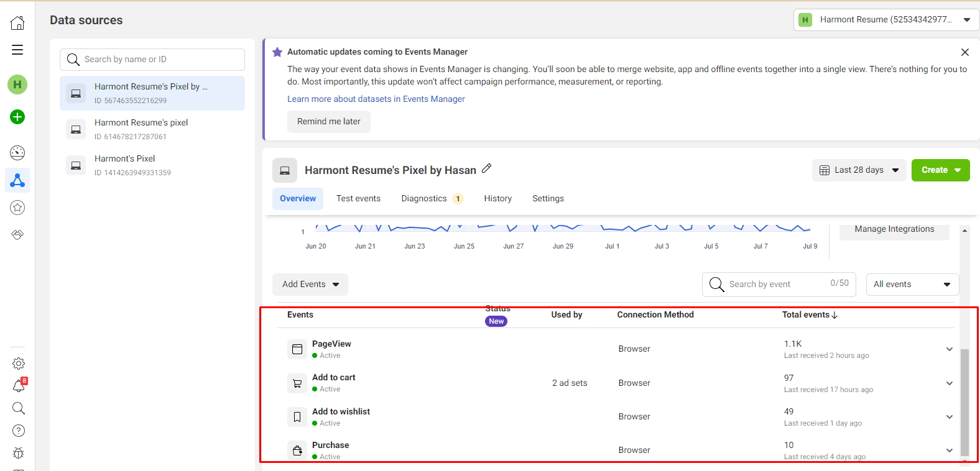
Task: Open the settings gear in sidebar
Action: tap(19, 364)
